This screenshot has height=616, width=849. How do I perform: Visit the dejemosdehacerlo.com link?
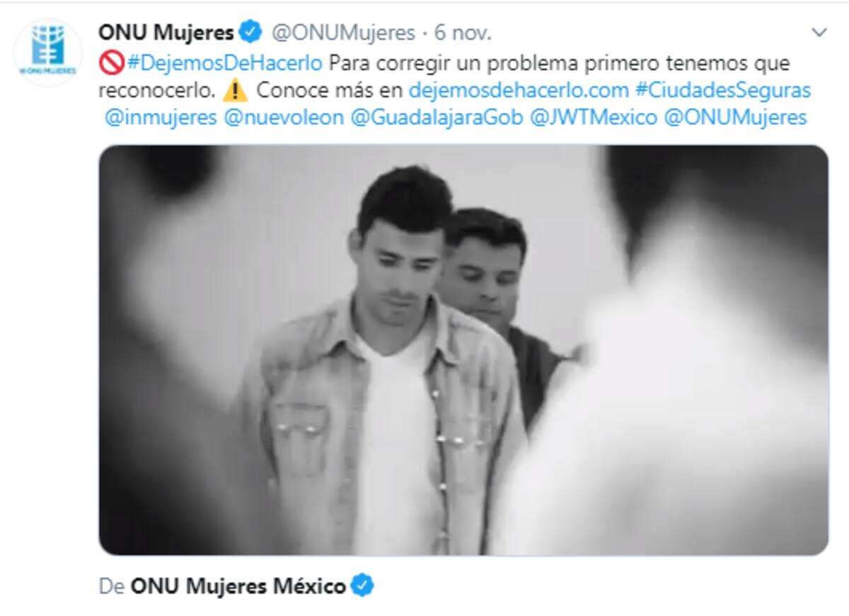click(519, 91)
